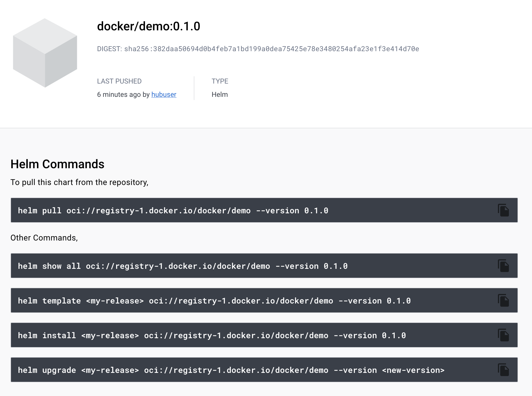Open the hubuser profile link

click(163, 95)
